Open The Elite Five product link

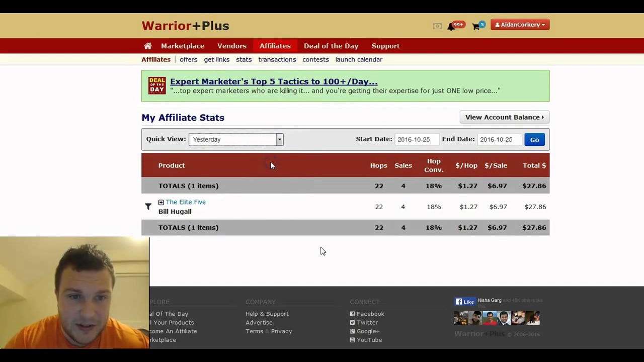(186, 202)
